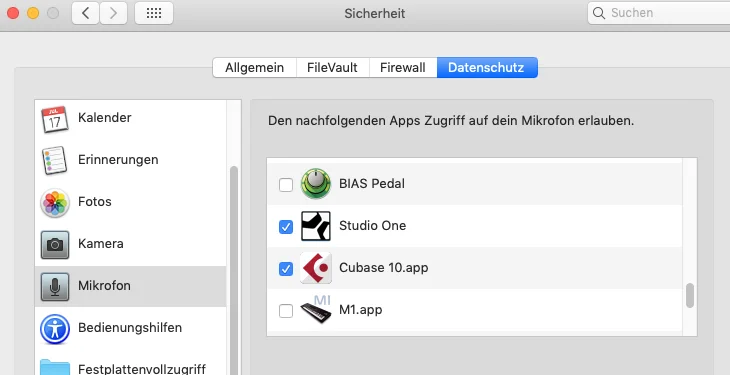730x375 pixels.
Task: Select Erinnerungen in the privacy sidebar
Action: coord(130,160)
